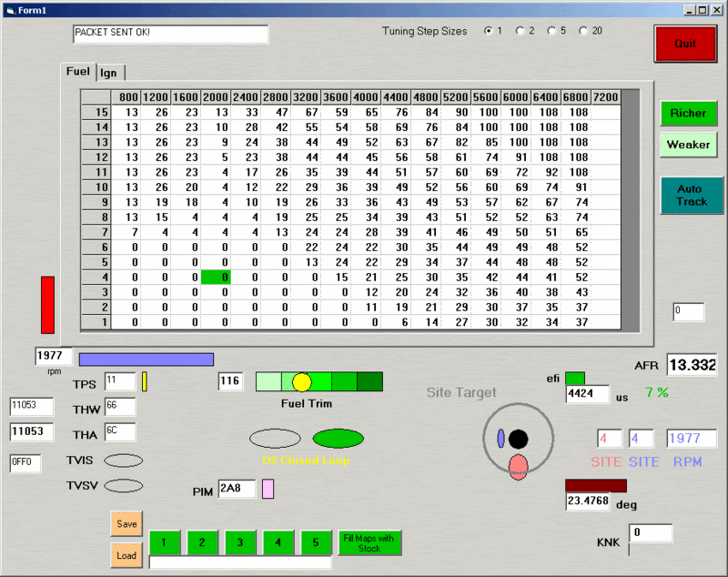Click the blue RPM field showing 1977
This screenshot has width=728, height=577.
[x=692, y=438]
